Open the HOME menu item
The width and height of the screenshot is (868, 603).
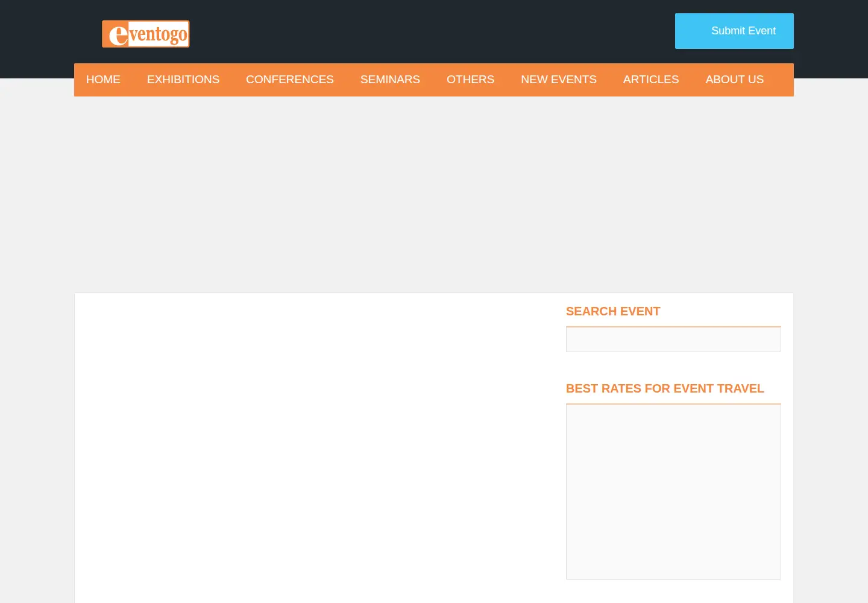[x=103, y=80]
